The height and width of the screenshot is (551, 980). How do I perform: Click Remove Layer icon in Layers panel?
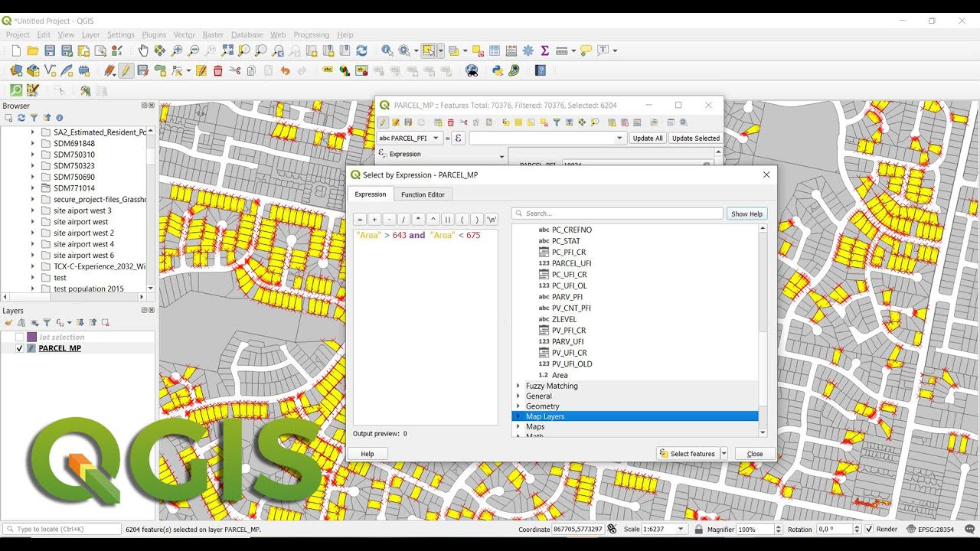(106, 323)
